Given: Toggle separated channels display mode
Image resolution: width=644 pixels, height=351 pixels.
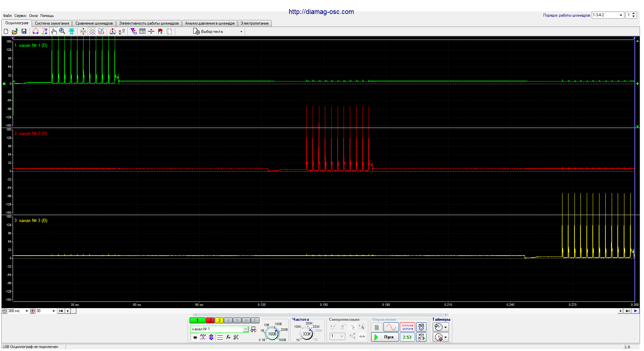Looking at the screenshot, I should [92, 31].
